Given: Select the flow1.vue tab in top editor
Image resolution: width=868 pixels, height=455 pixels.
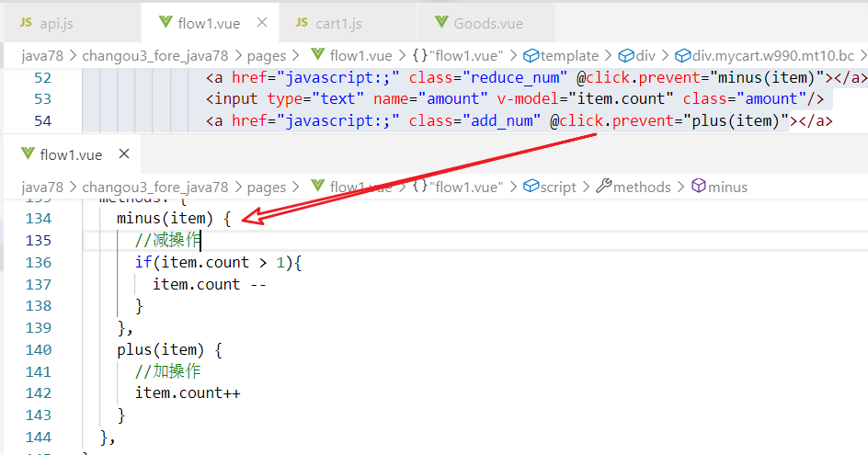Looking at the screenshot, I should point(210,23).
